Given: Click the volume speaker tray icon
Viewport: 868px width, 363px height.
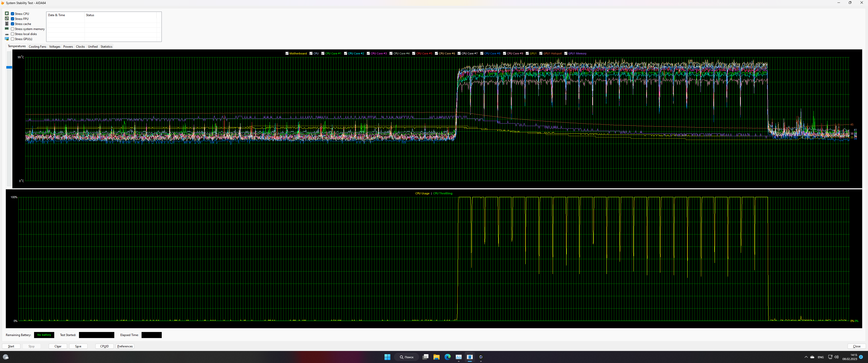Looking at the screenshot, I should 836,357.
